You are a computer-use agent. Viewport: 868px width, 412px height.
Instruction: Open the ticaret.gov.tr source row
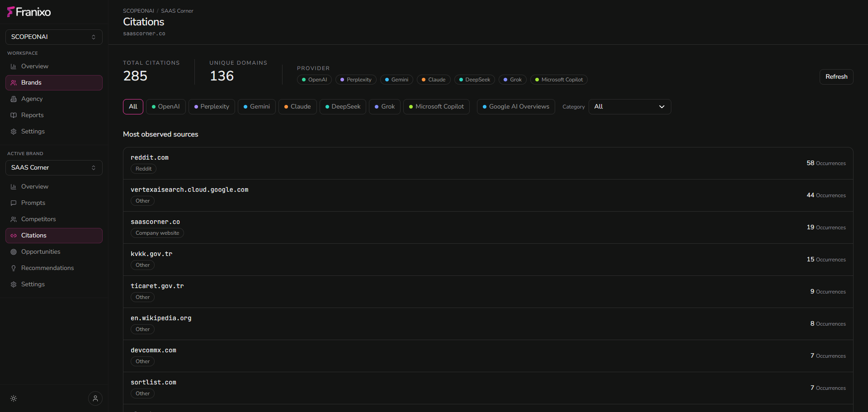pos(488,292)
